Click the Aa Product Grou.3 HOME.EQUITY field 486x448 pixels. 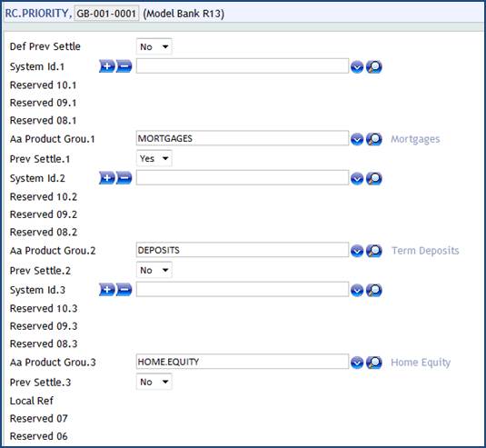243,362
